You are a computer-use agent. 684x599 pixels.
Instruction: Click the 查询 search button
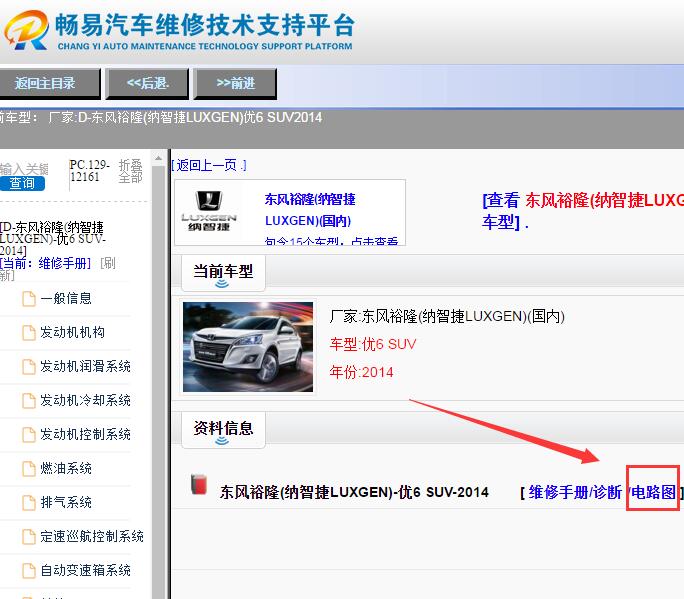click(x=22, y=183)
